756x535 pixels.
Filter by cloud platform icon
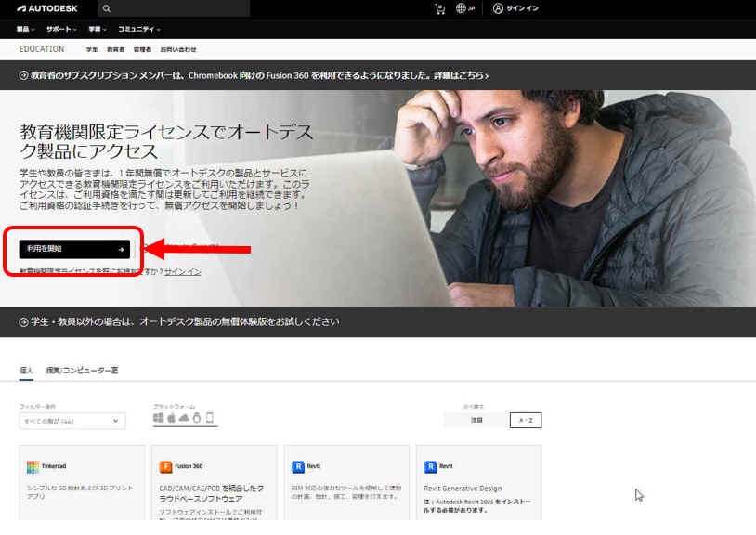[184, 418]
